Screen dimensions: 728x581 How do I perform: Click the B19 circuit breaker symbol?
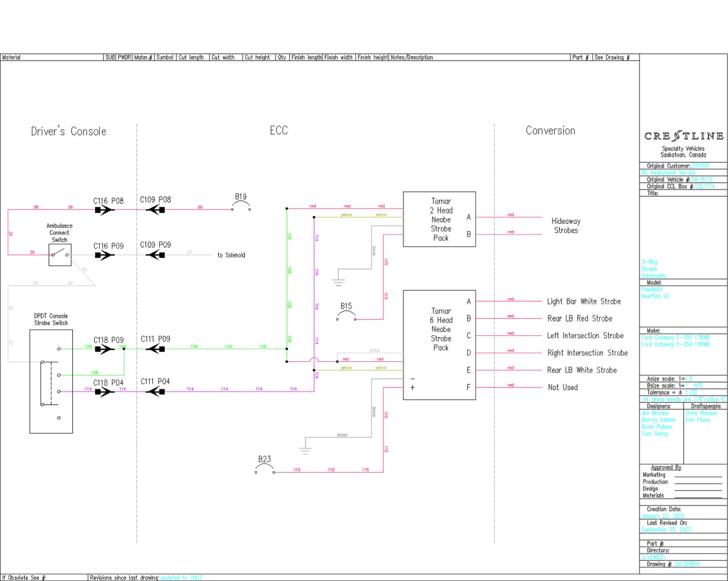pos(241,207)
